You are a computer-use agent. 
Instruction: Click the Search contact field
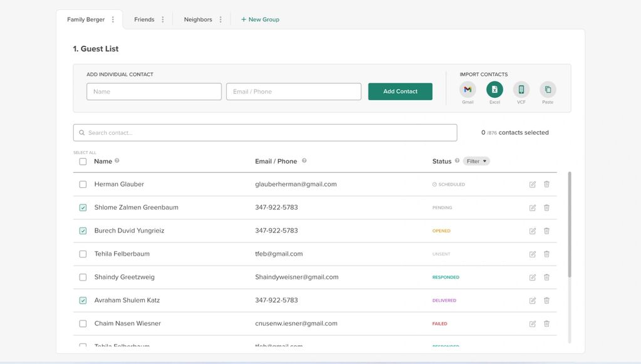(265, 133)
